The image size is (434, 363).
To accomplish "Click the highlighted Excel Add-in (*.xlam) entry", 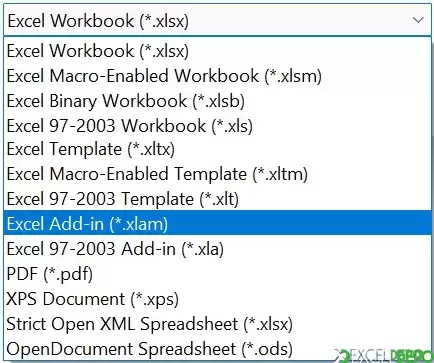I will (217, 223).
